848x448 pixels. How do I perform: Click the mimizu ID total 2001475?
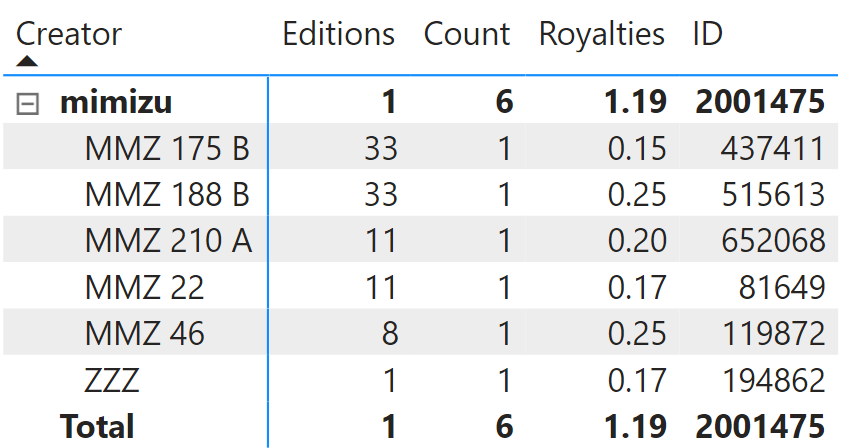point(760,102)
